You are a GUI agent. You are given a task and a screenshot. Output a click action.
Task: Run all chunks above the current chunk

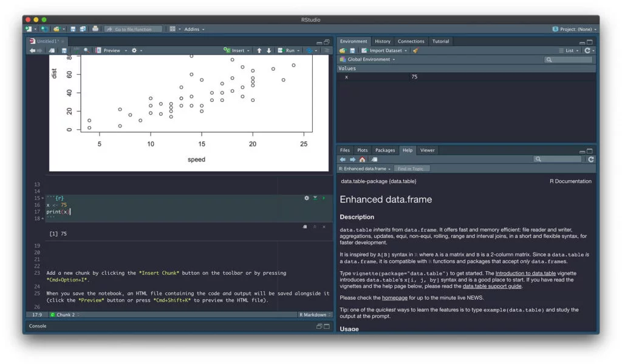point(315,198)
